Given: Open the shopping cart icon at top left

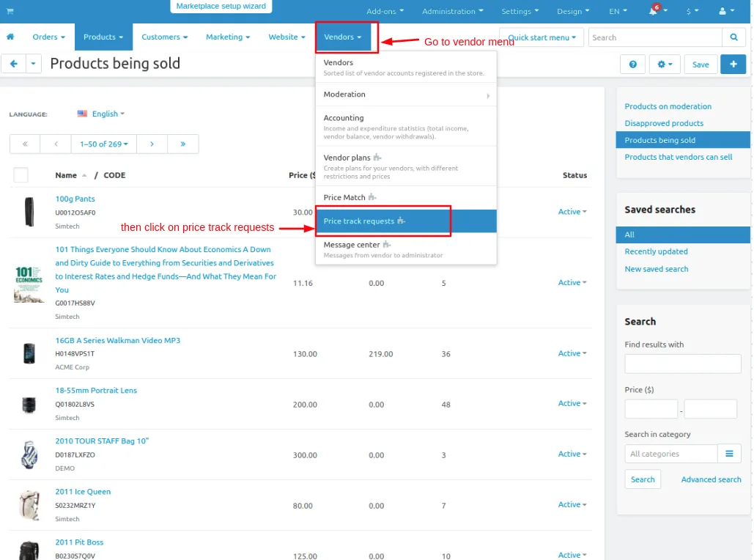Looking at the screenshot, I should click(10, 11).
